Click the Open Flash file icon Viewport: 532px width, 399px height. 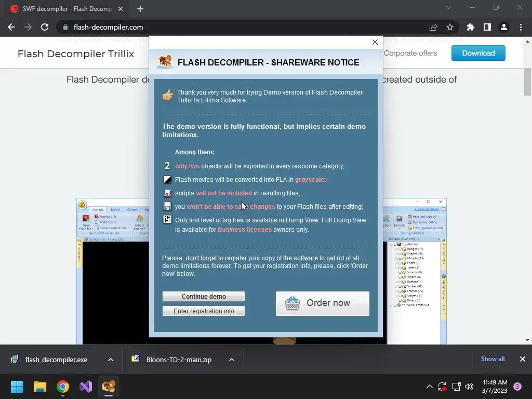[86, 219]
